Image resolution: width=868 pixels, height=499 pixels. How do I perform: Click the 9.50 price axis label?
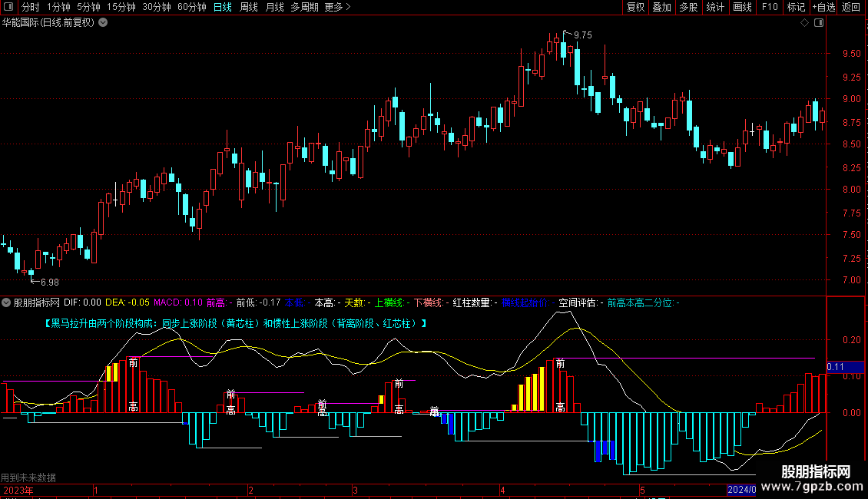tap(851, 54)
